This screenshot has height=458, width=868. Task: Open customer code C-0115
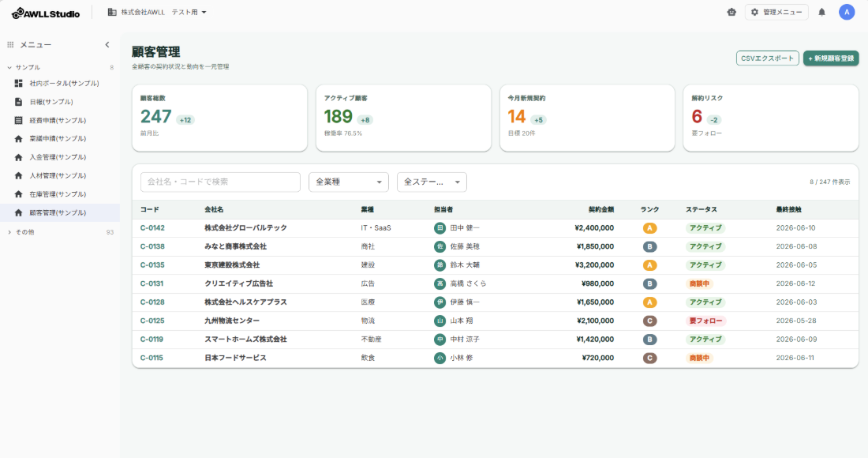pyautogui.click(x=152, y=358)
